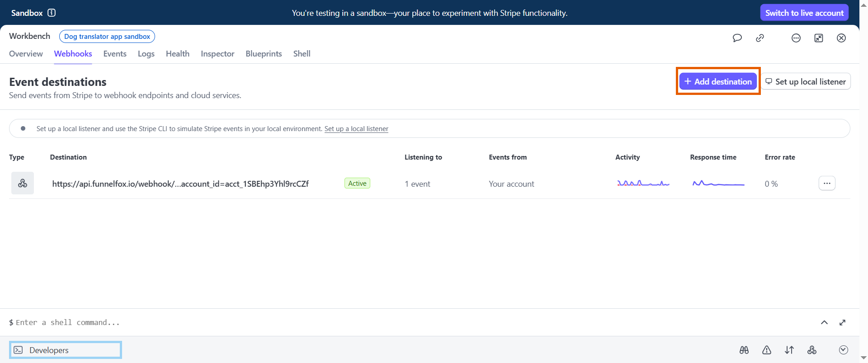Switch to the Inspector tab
The height and width of the screenshot is (363, 868).
point(217,54)
